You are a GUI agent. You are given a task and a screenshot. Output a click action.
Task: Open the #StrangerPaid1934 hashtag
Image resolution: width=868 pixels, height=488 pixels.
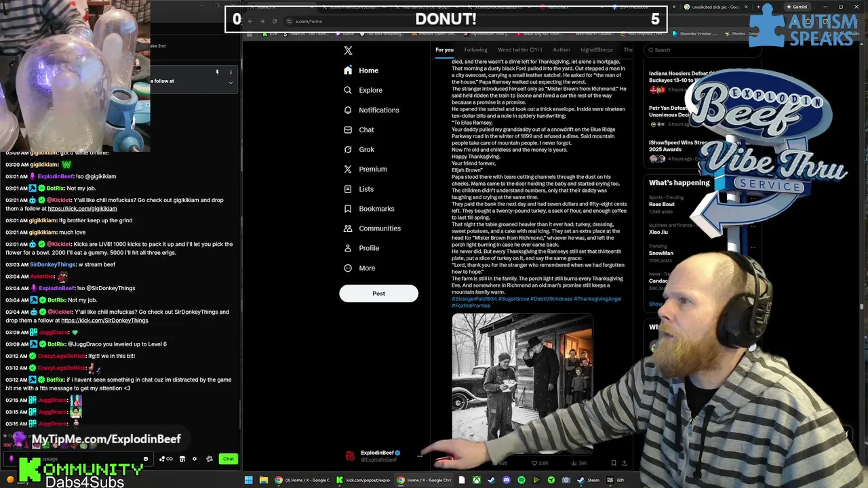pos(475,299)
